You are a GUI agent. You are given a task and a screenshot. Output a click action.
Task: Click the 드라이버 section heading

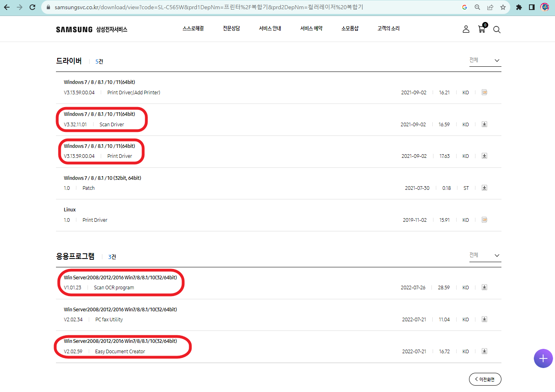tap(69, 61)
